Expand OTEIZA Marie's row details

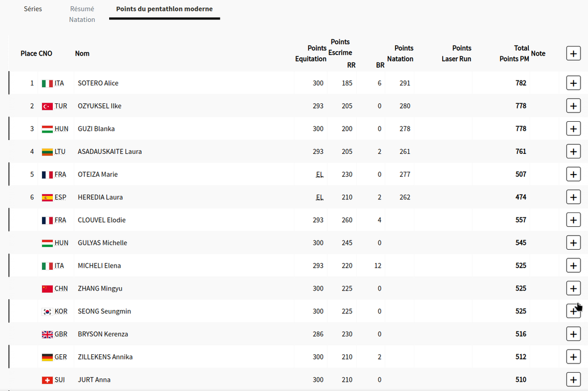(573, 175)
